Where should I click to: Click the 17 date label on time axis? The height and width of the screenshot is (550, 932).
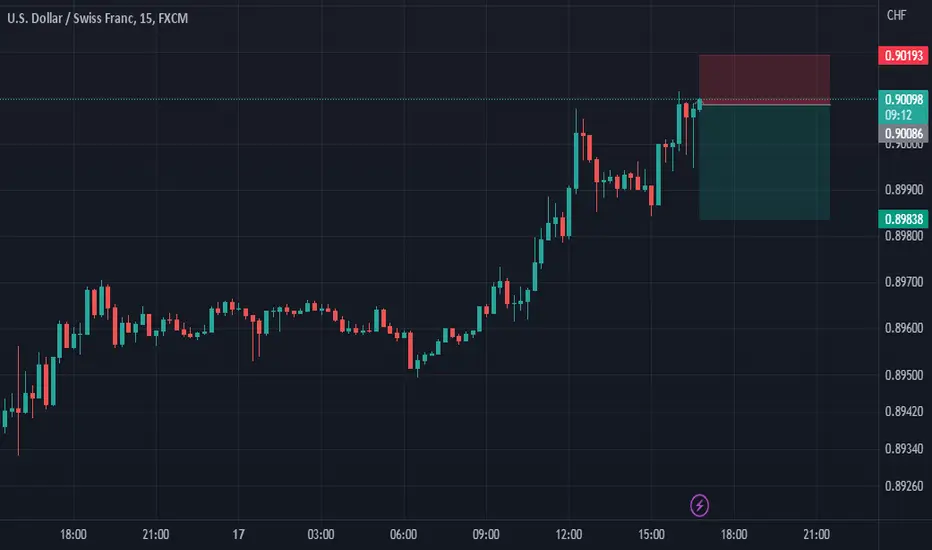click(238, 535)
